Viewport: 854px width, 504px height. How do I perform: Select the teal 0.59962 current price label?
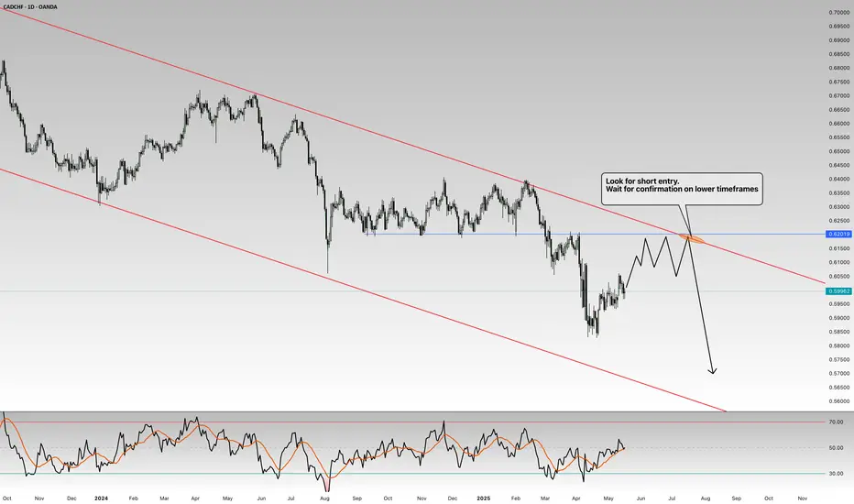point(838,291)
